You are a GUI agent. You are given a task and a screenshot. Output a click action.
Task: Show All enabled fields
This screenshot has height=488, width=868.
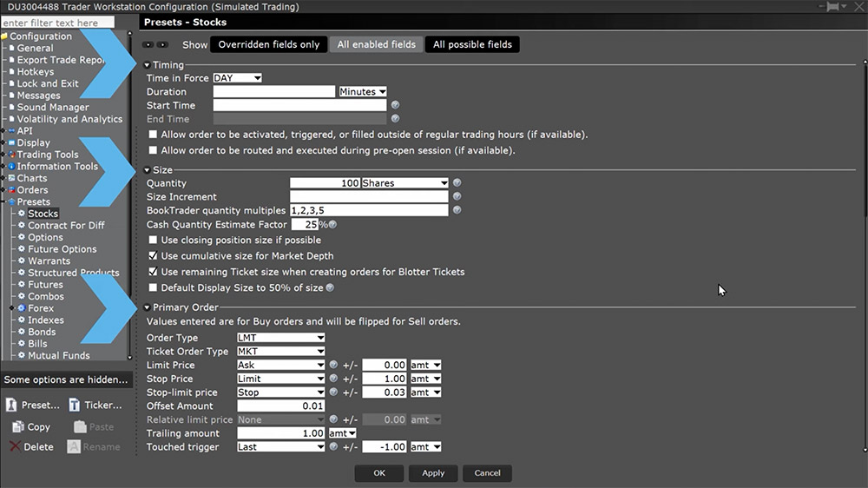pos(377,44)
